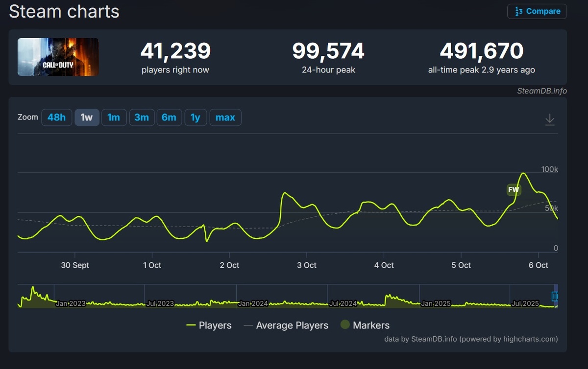This screenshot has width=588, height=369.
Task: Open the Compare feature button
Action: [537, 11]
